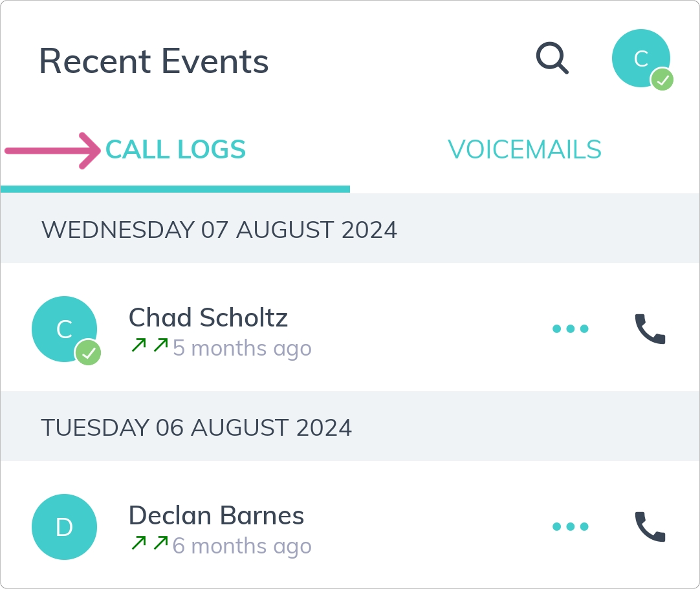The height and width of the screenshot is (589, 700).
Task: Click the green status badge on the header avatar
Action: point(662,80)
